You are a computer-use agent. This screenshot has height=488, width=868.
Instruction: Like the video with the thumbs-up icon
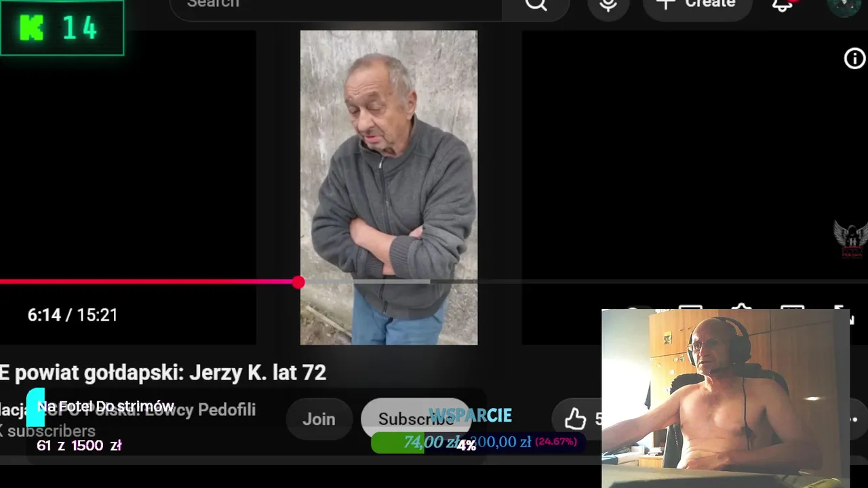pyautogui.click(x=575, y=419)
